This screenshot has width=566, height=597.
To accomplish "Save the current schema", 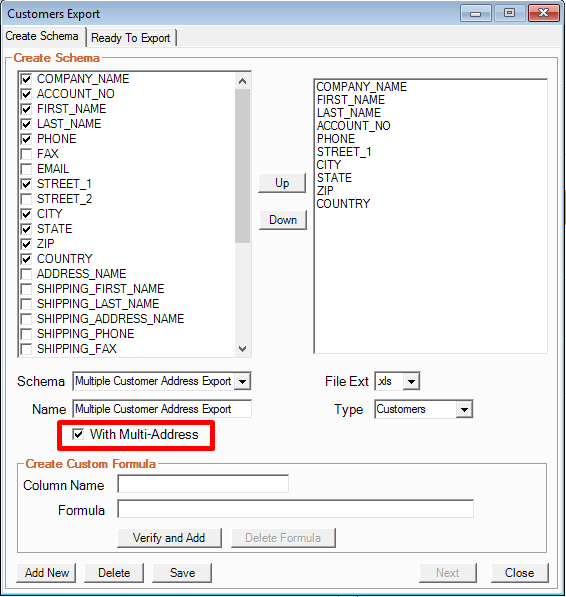I will coord(182,573).
